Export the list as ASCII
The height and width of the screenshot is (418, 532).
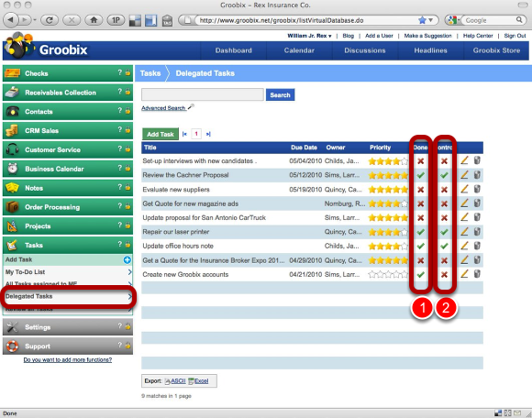tap(178, 381)
